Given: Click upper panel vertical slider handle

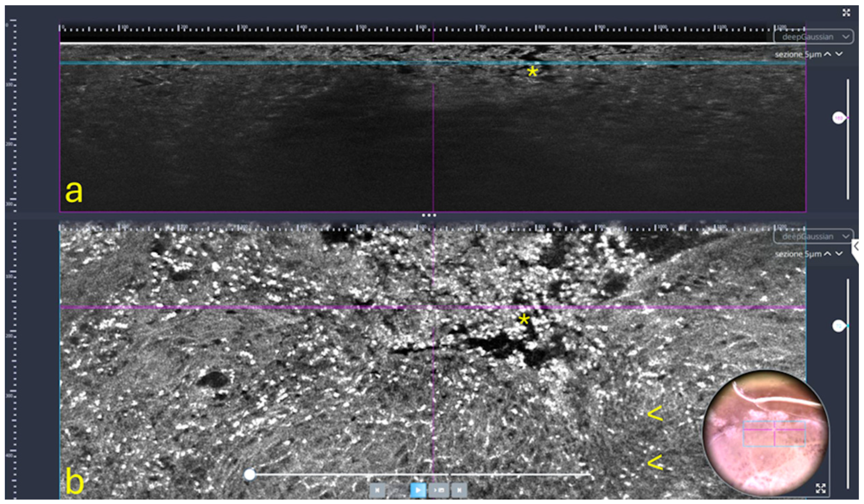Looking at the screenshot, I should tap(839, 118).
